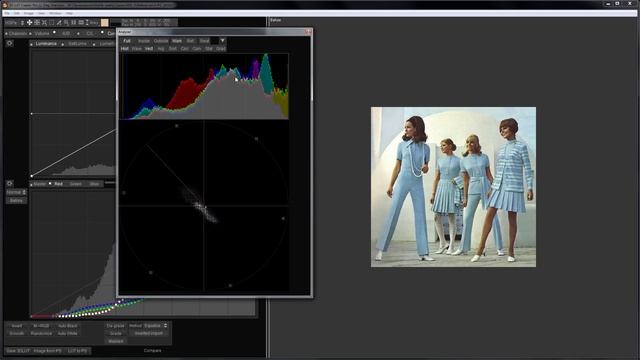Click the De-grade button
The height and width of the screenshot is (360, 640).
click(115, 326)
